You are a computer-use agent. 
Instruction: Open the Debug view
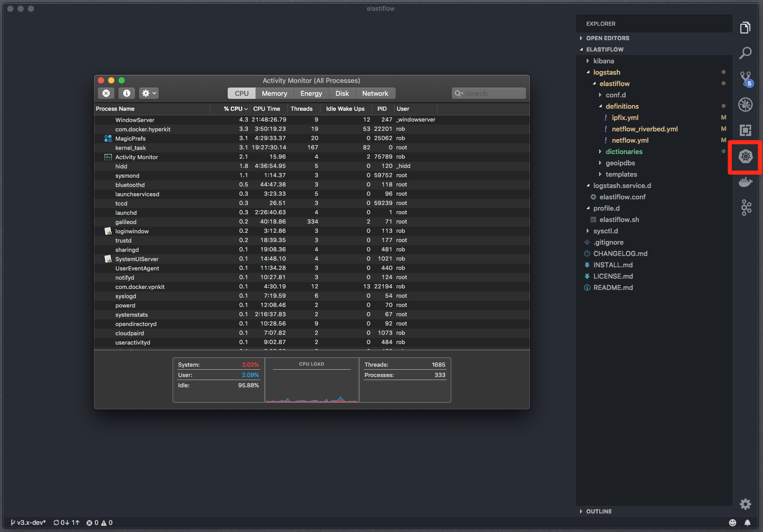(x=745, y=105)
